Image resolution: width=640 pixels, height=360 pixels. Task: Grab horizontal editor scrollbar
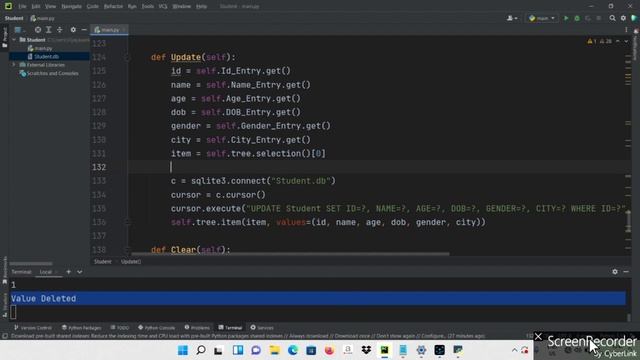(x=289, y=254)
